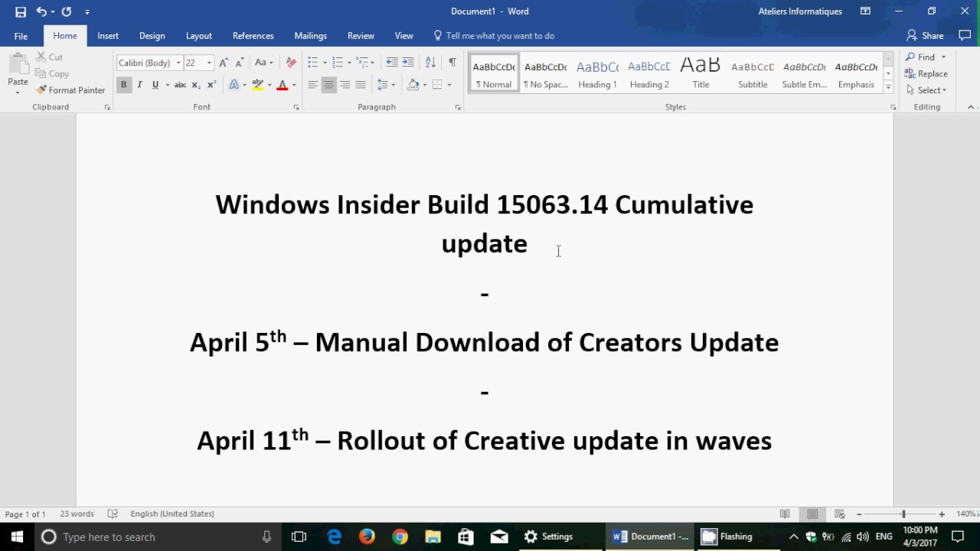Open Firefox from the taskbar
This screenshot has width=980, height=551.
pyautogui.click(x=367, y=536)
